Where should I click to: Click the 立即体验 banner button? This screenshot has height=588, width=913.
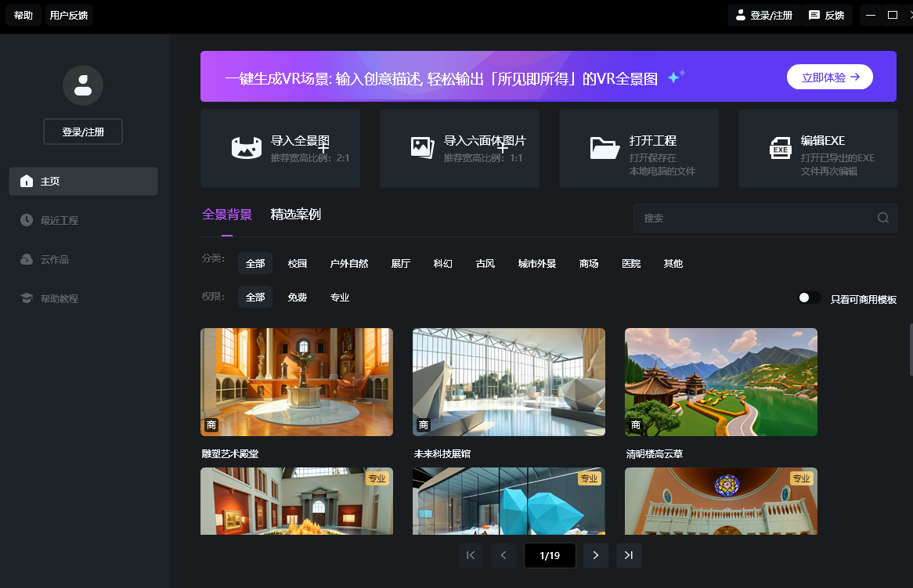830,77
